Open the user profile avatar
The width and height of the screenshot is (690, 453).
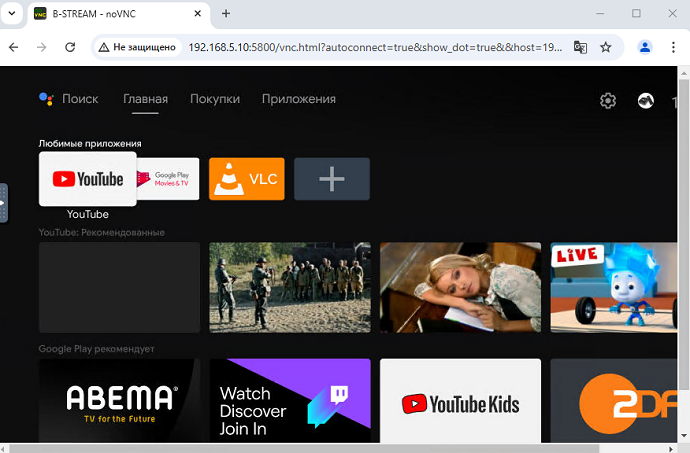pos(646,100)
